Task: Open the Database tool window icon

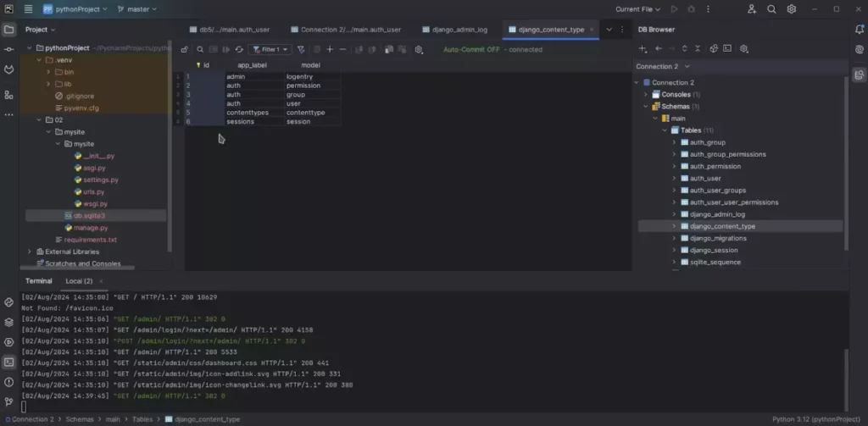Action: [x=860, y=75]
